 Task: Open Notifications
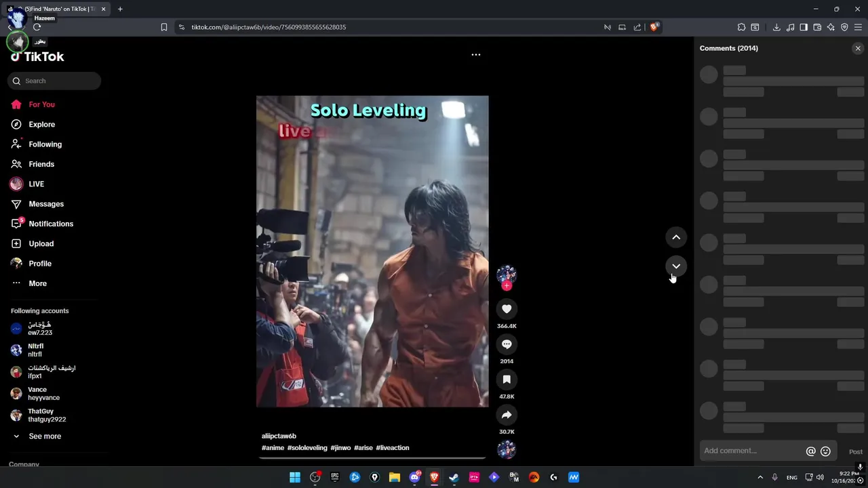click(x=51, y=224)
